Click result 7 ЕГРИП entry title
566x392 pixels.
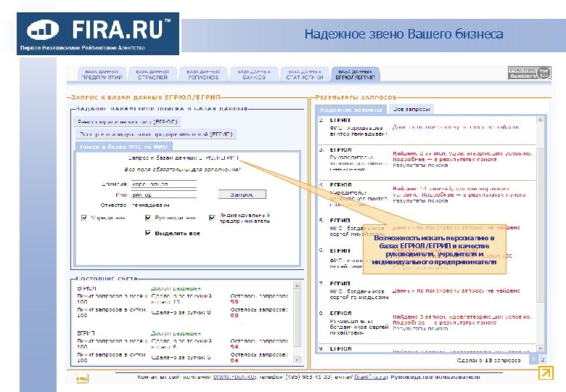340,283
